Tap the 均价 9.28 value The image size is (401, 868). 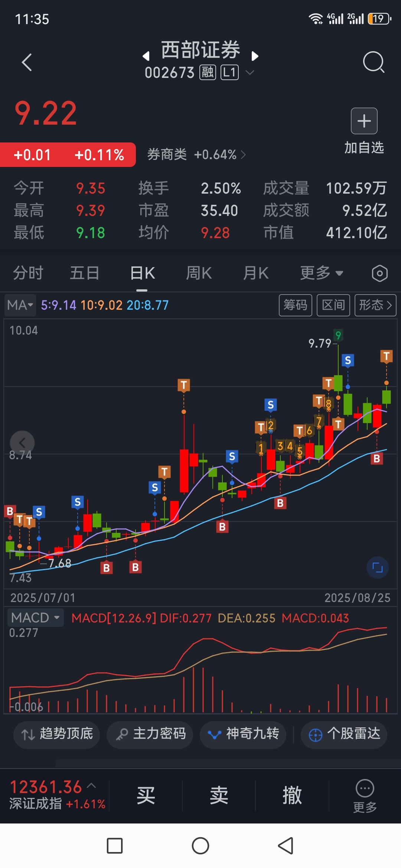click(x=215, y=233)
